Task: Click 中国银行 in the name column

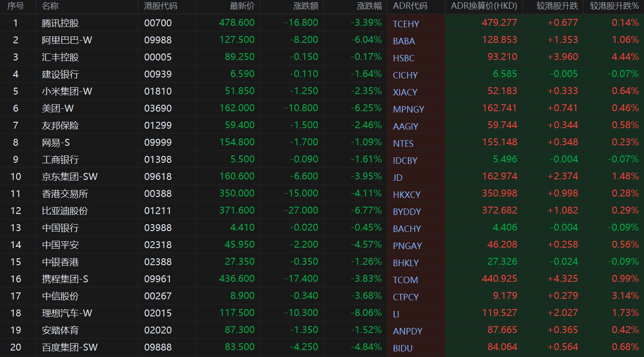Action: coord(60,228)
